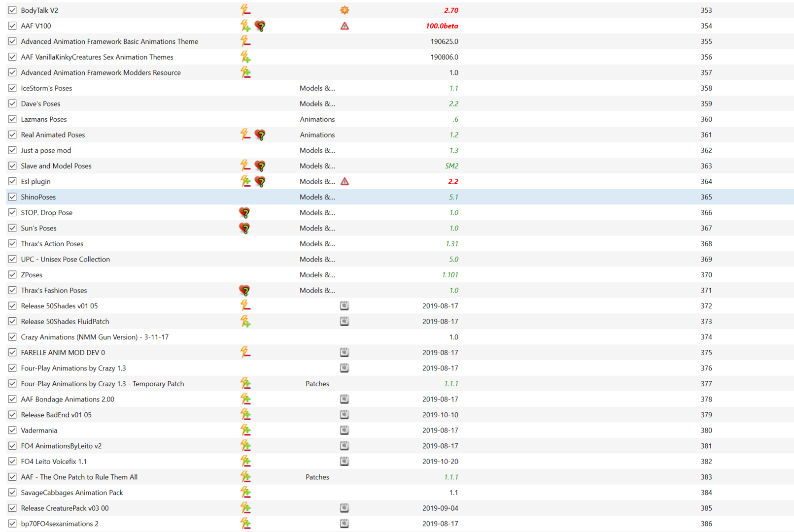Click the conflict icon for AAF VanillaKinkyCreatures Sex Animation Themes
This screenshot has height=532, width=794.
pyautogui.click(x=245, y=57)
